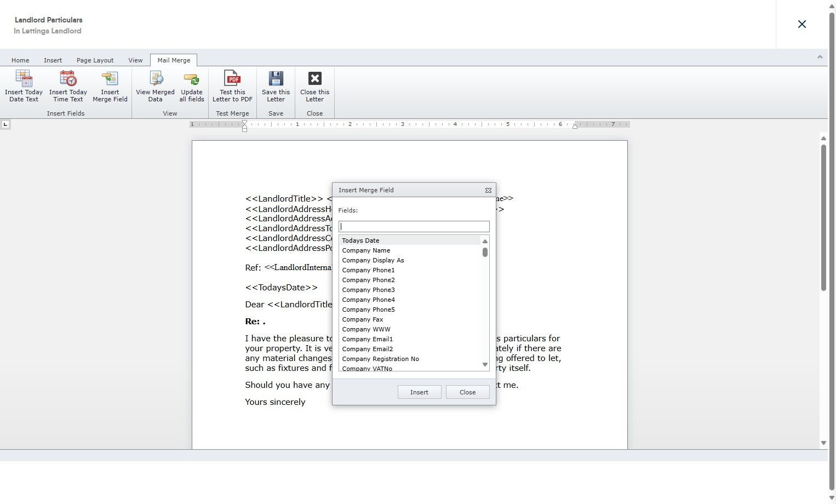
Task: Save this Letter via floppy icon
Action: pyautogui.click(x=276, y=79)
